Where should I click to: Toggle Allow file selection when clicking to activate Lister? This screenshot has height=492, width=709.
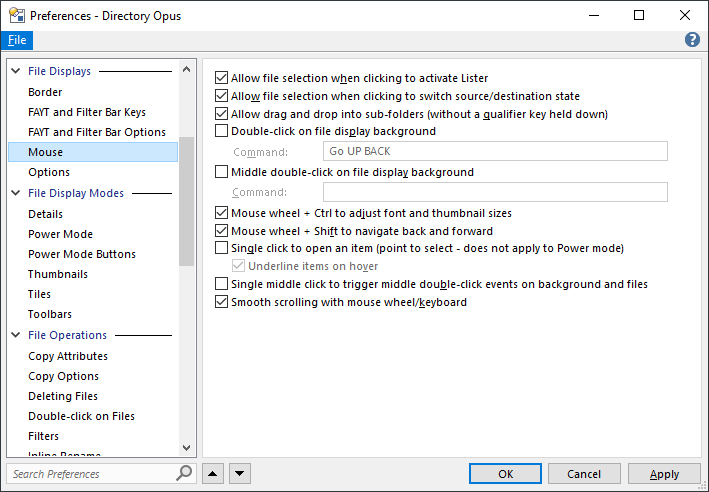(x=221, y=78)
